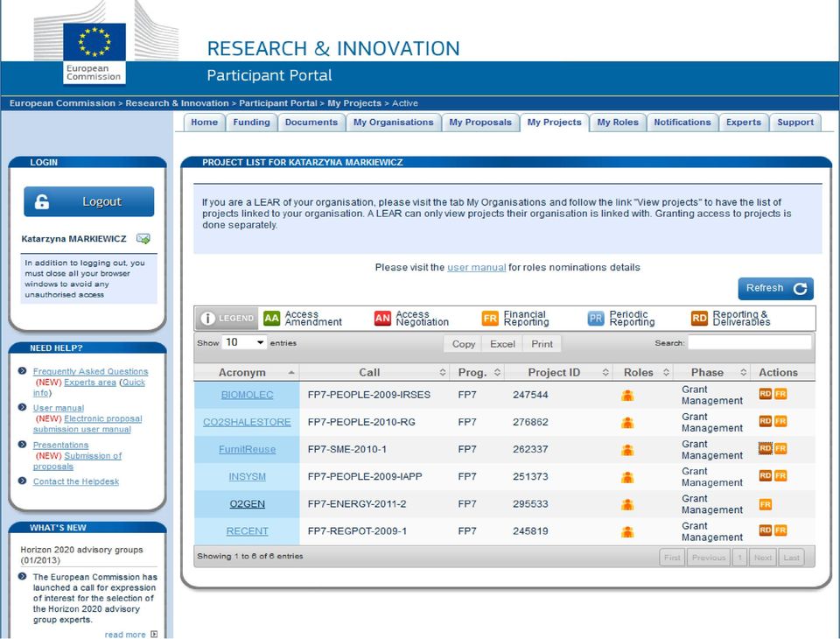Viewport: 840px width, 639px height.
Task: Open the My Organisations tab
Action: (393, 123)
